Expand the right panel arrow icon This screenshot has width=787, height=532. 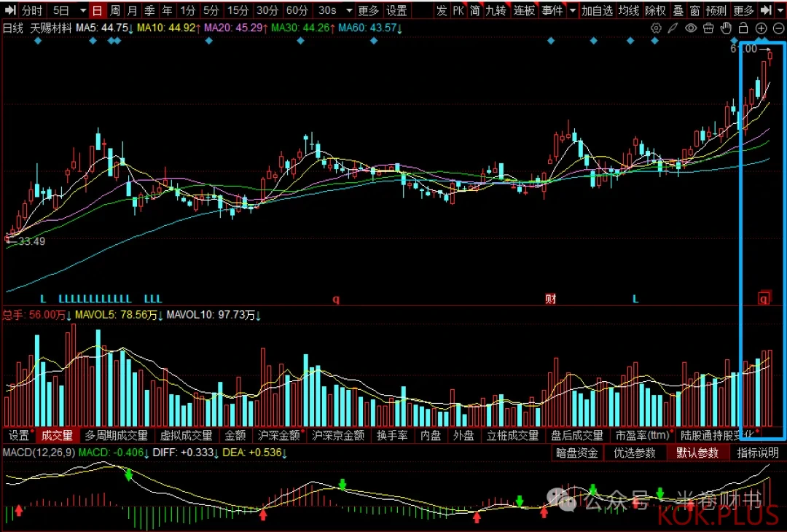coord(765,10)
